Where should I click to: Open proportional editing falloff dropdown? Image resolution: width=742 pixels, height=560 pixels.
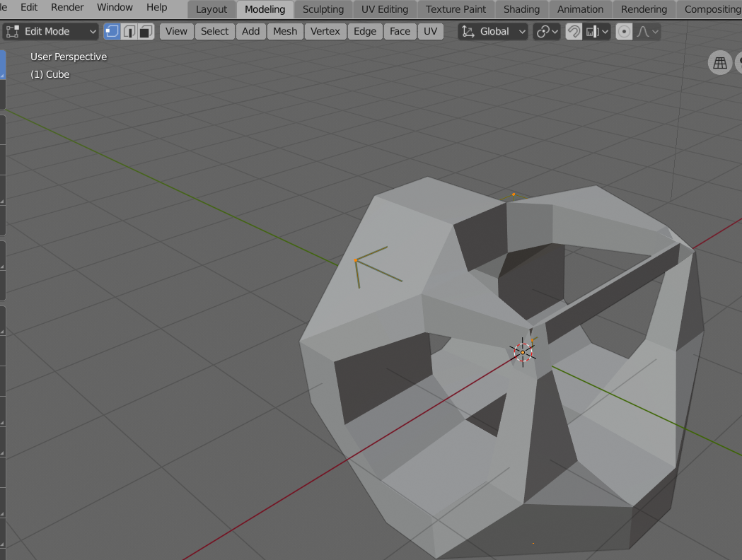tap(647, 32)
